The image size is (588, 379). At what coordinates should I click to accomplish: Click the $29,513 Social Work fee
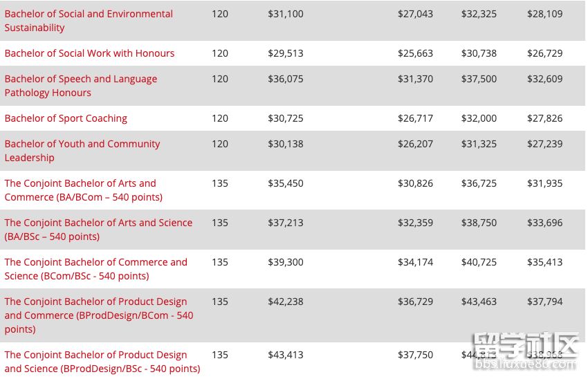pos(286,53)
